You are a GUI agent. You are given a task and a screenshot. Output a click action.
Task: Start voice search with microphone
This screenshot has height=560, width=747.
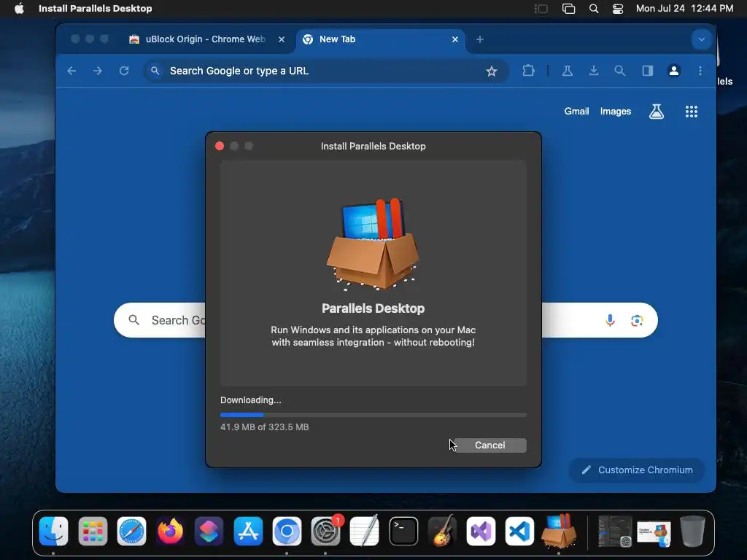(x=610, y=320)
